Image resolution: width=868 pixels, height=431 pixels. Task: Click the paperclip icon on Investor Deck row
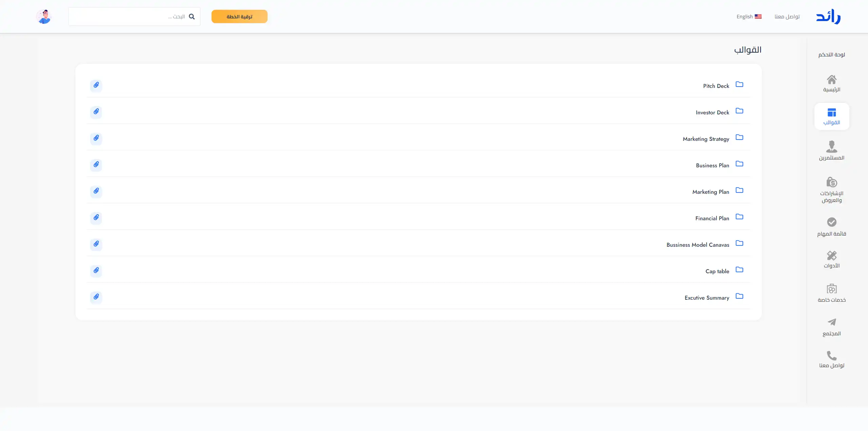96,112
